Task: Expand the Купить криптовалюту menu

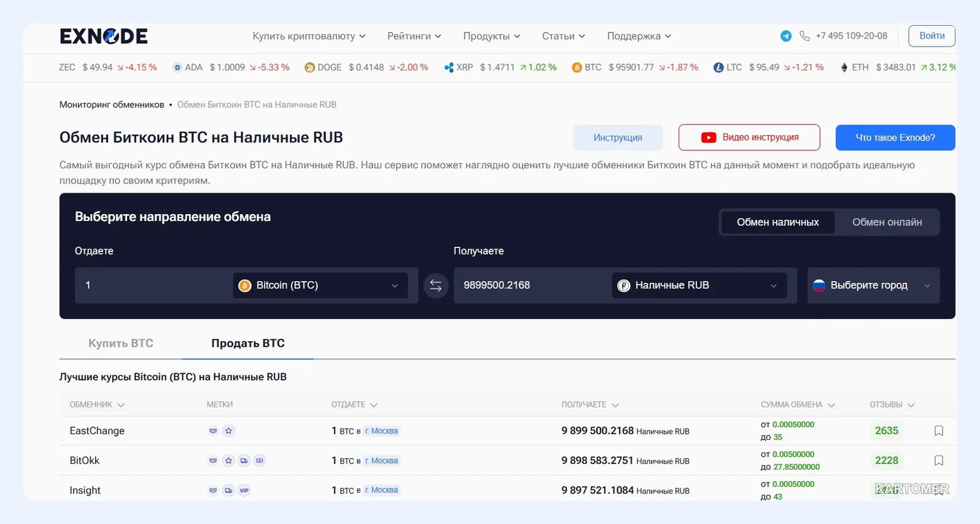Action: pyautogui.click(x=309, y=36)
